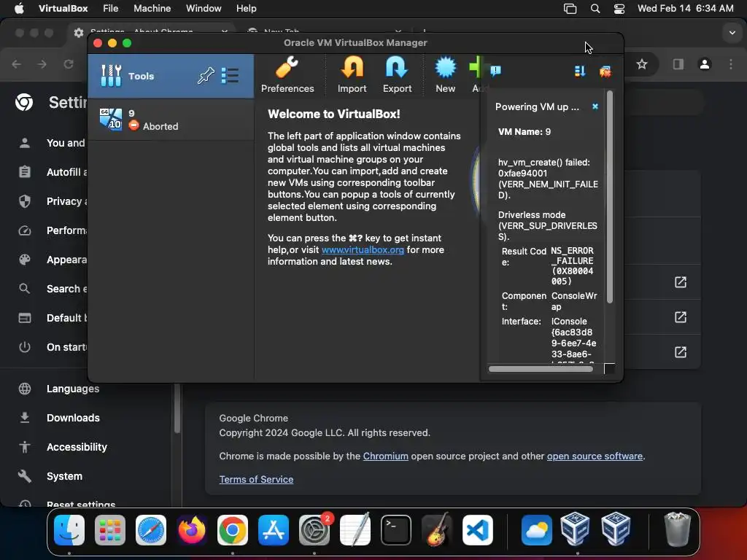Viewport: 747px width, 560px height.
Task: Open Firefox from the Dock
Action: [192, 530]
